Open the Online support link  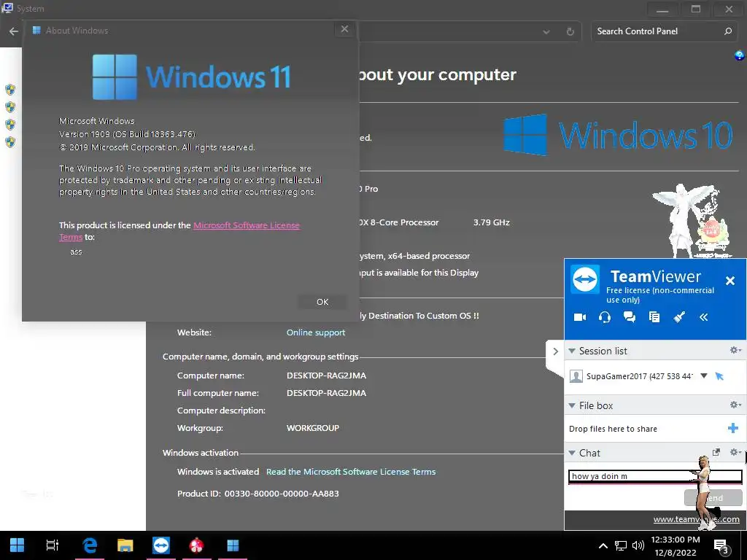click(x=316, y=332)
